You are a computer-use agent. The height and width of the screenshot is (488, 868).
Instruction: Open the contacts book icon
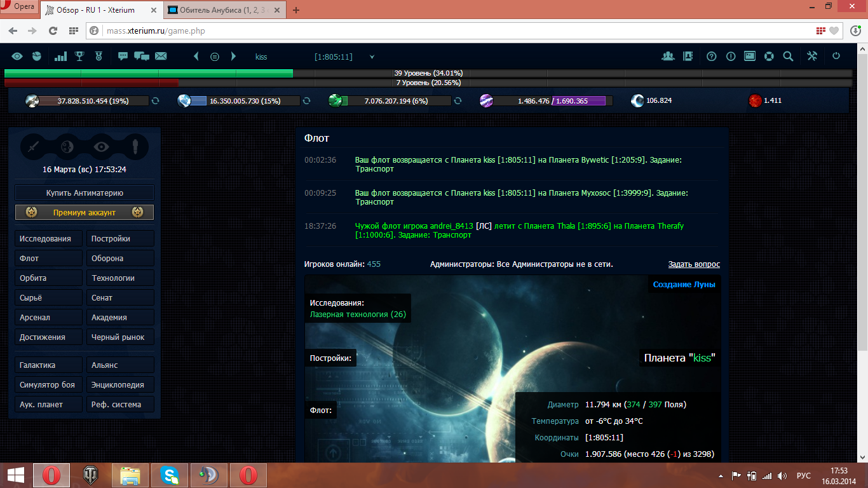click(688, 57)
